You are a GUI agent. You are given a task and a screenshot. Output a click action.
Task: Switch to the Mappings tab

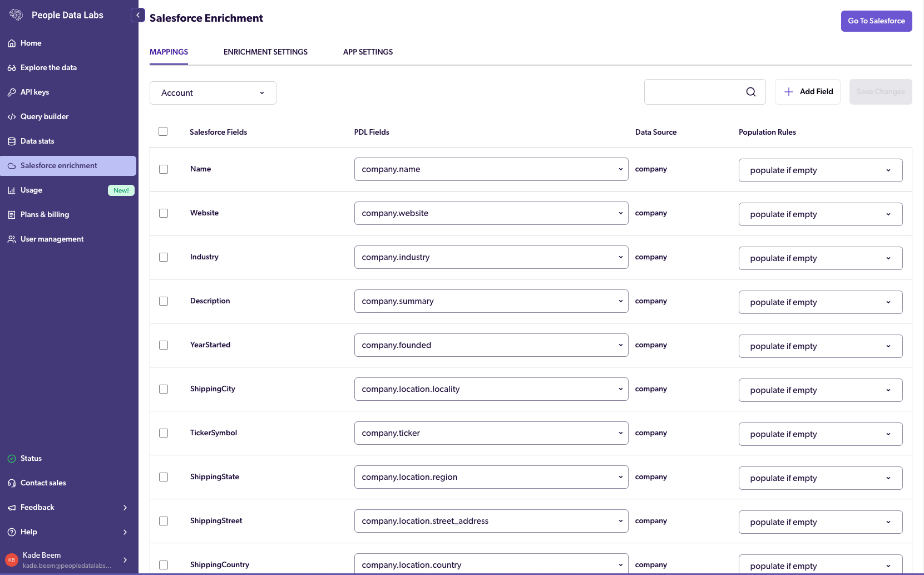tap(169, 52)
